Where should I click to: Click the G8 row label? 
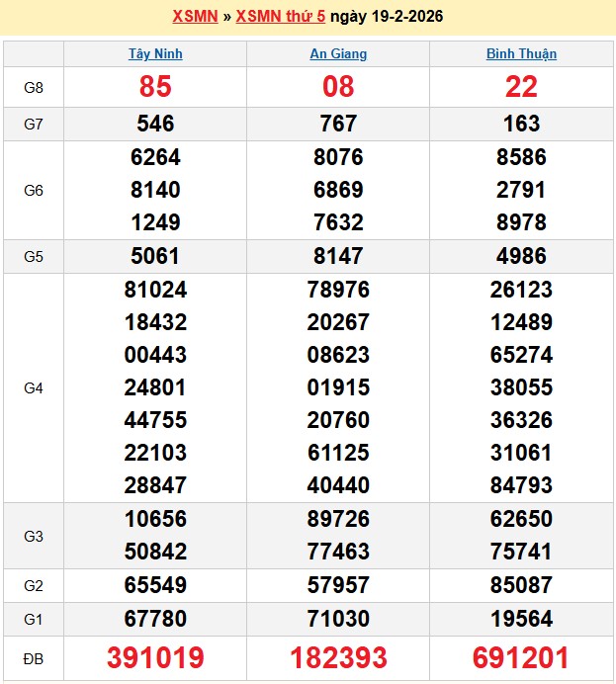click(x=34, y=88)
